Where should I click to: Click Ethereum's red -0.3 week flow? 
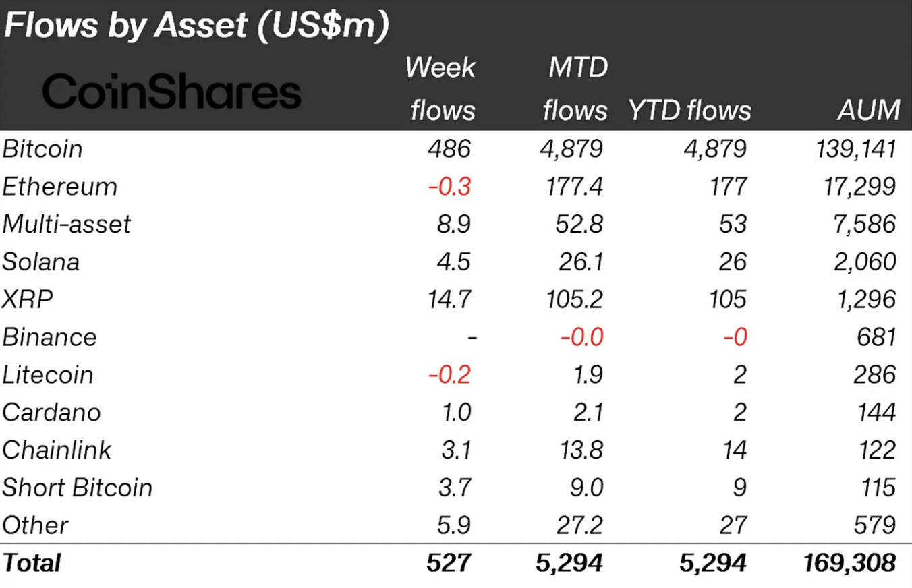[x=449, y=186]
